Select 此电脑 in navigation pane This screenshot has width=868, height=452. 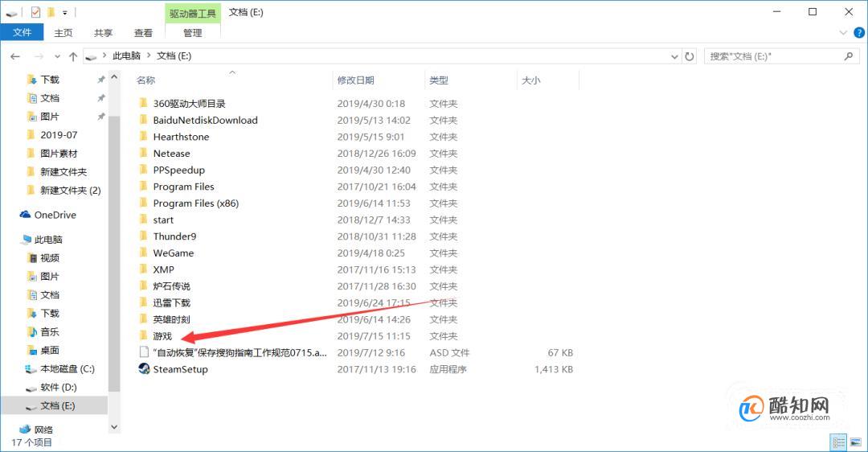click(48, 240)
